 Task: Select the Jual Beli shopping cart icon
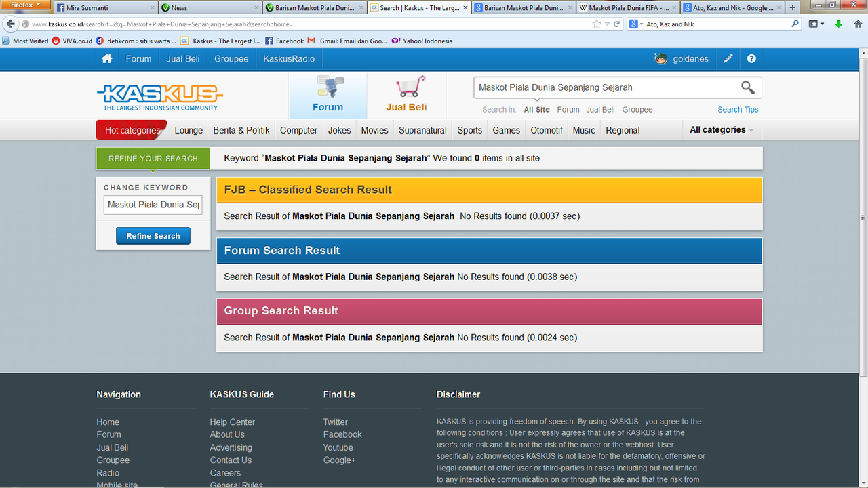coord(410,87)
